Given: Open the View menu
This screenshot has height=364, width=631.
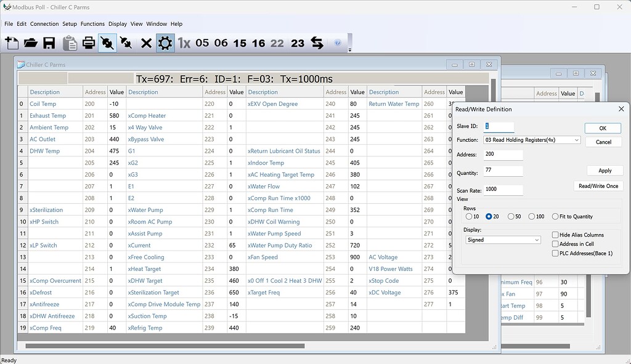Looking at the screenshot, I should [x=136, y=24].
